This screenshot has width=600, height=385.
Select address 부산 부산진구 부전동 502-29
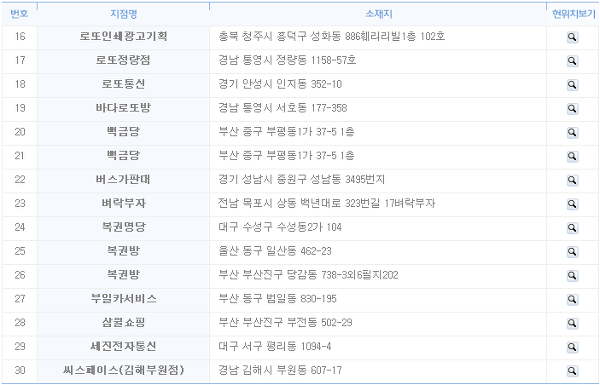(285, 322)
